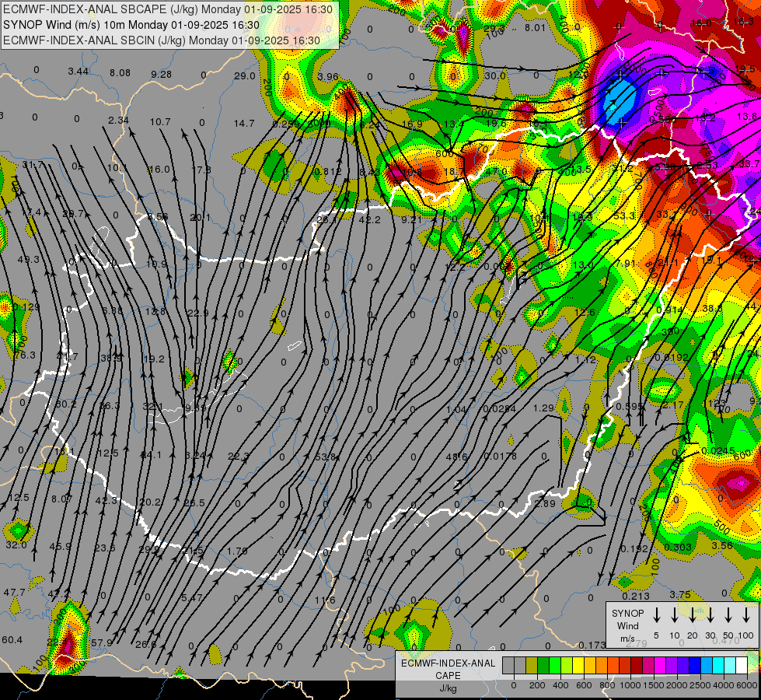Image resolution: width=761 pixels, height=700 pixels.
Task: Click the map value 47.7
Action: [x=14, y=592]
